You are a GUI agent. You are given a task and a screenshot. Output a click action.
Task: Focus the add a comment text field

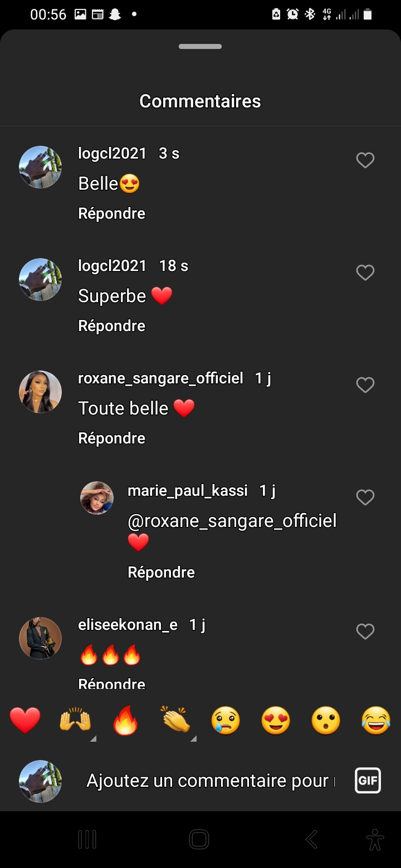[x=210, y=781]
